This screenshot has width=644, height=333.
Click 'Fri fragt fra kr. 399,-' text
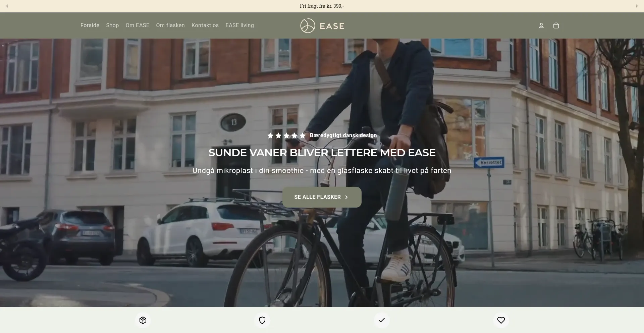[322, 6]
